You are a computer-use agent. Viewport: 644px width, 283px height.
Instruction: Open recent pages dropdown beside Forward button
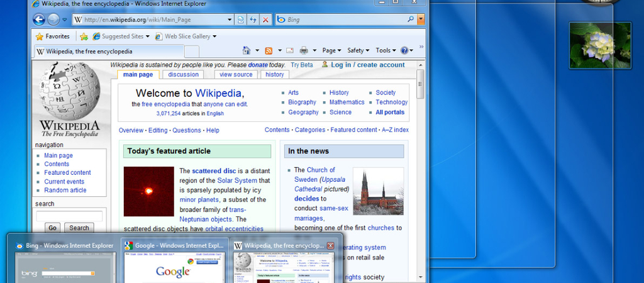pos(65,19)
